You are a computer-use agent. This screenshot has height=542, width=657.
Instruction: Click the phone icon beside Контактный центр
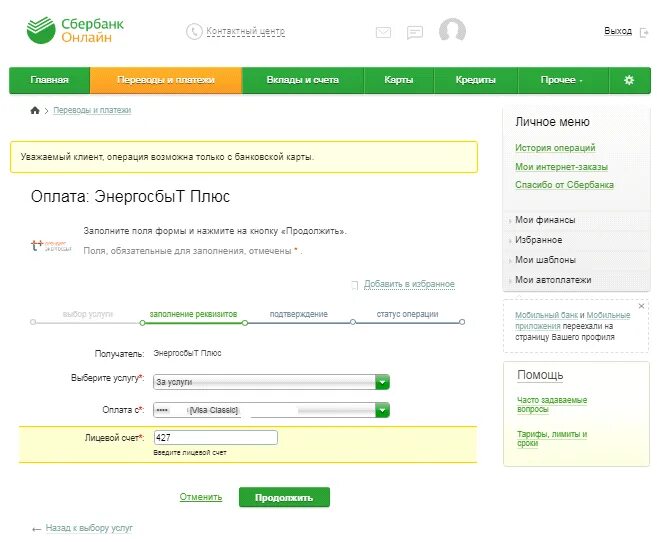pyautogui.click(x=194, y=31)
